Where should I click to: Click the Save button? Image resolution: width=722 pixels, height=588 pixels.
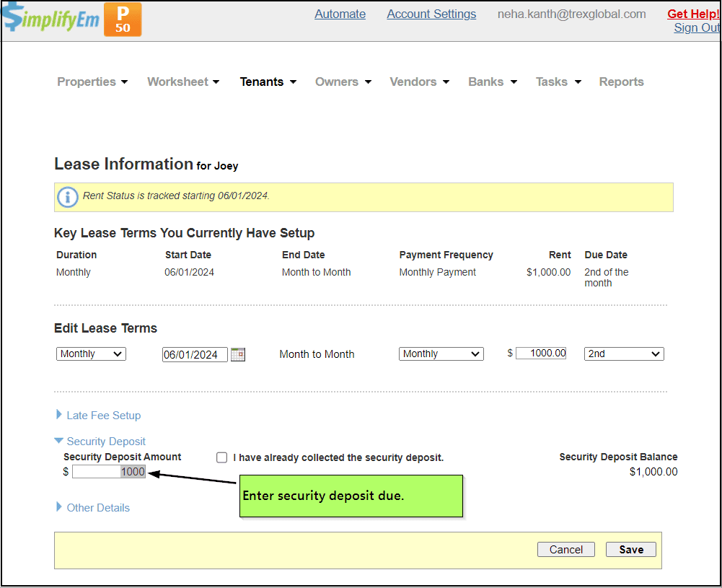[x=630, y=550]
